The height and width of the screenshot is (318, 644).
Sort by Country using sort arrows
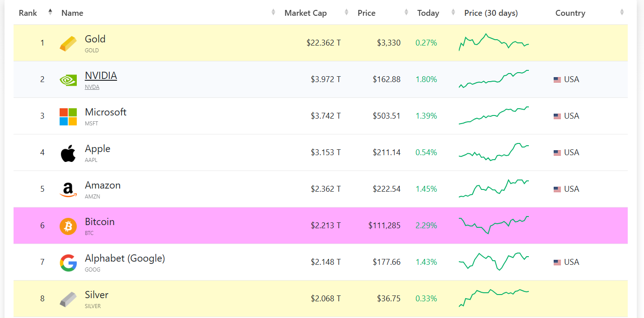tap(622, 12)
